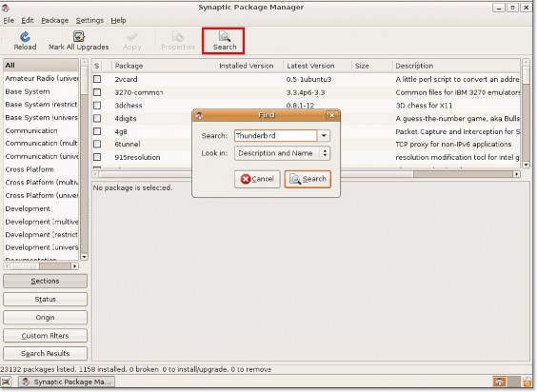Select the Cross Platform category
Viewport: 537px width, 392px height.
point(41,169)
